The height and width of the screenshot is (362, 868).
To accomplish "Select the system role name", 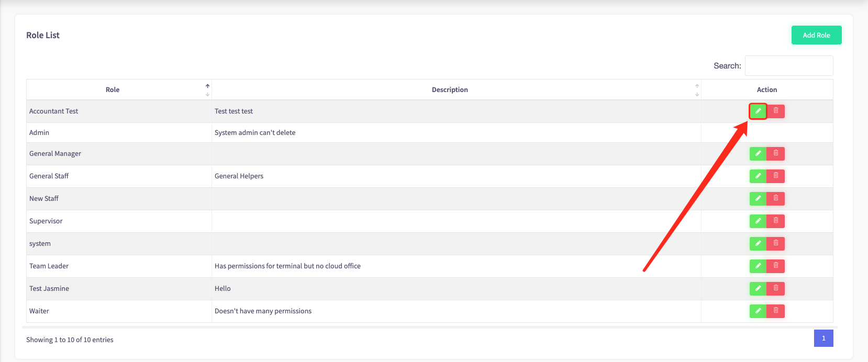I will pos(40,243).
